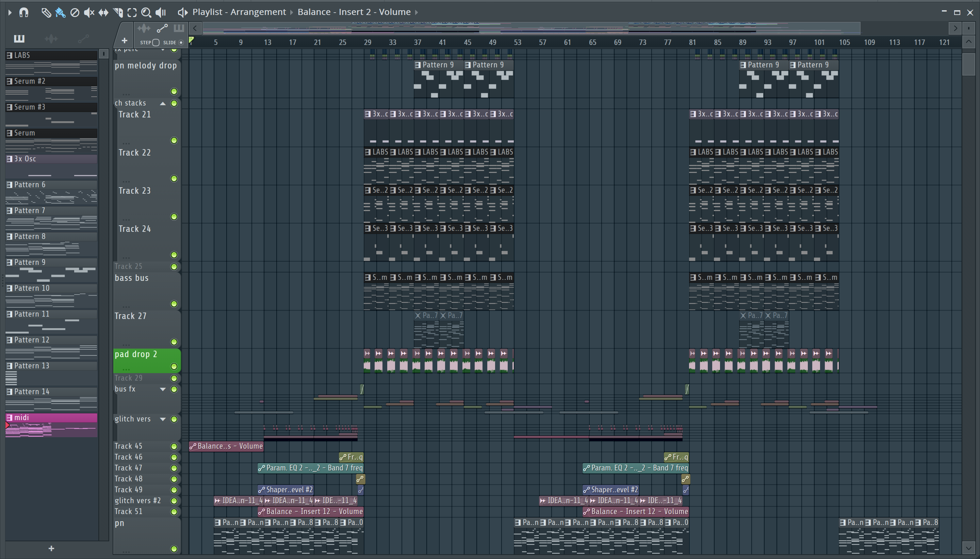Expand the bus fx track group
The image size is (980, 559).
pyautogui.click(x=163, y=389)
